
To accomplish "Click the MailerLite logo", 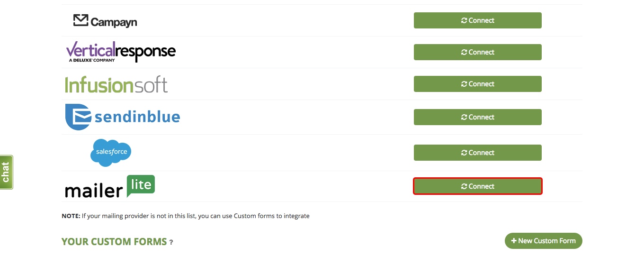I will coord(109,187).
